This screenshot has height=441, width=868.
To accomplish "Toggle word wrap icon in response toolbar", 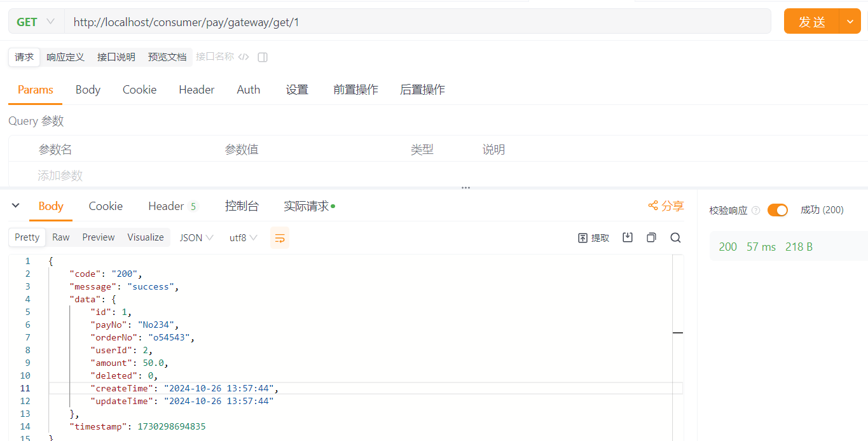I will (280, 238).
